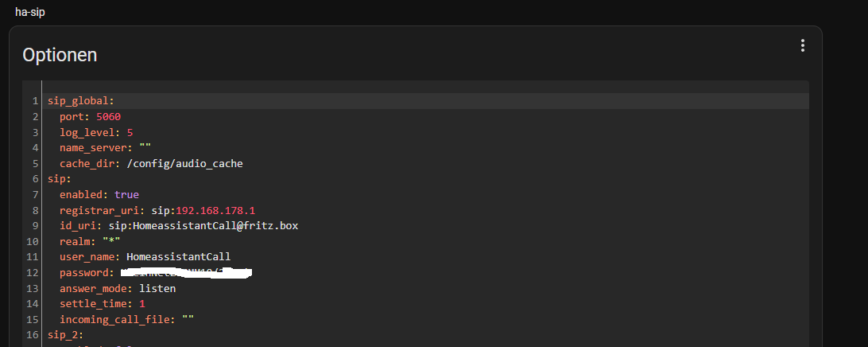
Task: Click the enabled value true
Action: pos(126,194)
